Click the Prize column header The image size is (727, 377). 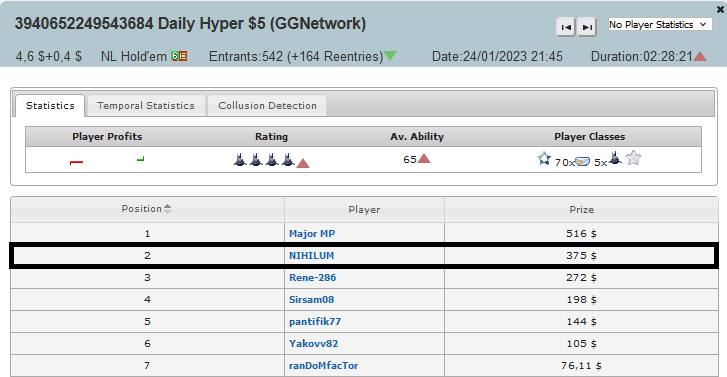pyautogui.click(x=581, y=210)
